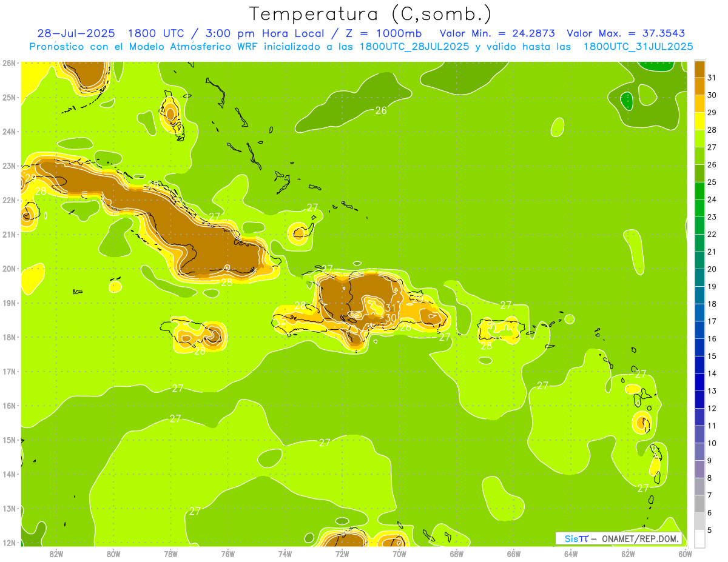Click the legend scale label "31"
Image resolution: width=728 pixels, height=562 pixels.
[x=712, y=78]
